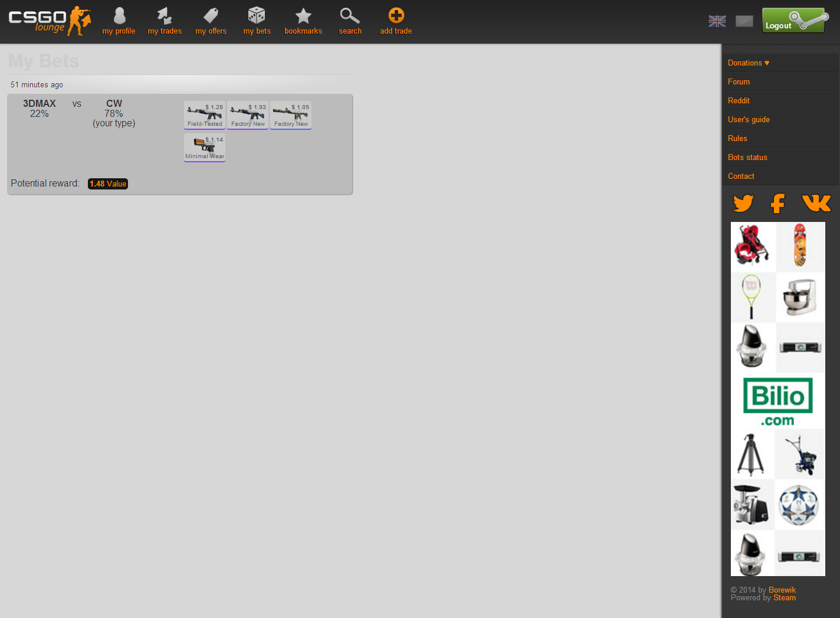This screenshot has width=840, height=618.
Task: Open the Reddit link
Action: coord(739,100)
